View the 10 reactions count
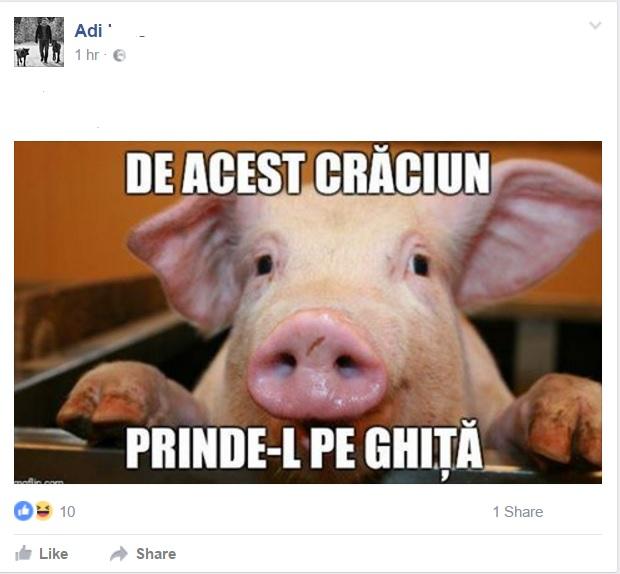Image resolution: width=620 pixels, height=574 pixels. (x=67, y=512)
